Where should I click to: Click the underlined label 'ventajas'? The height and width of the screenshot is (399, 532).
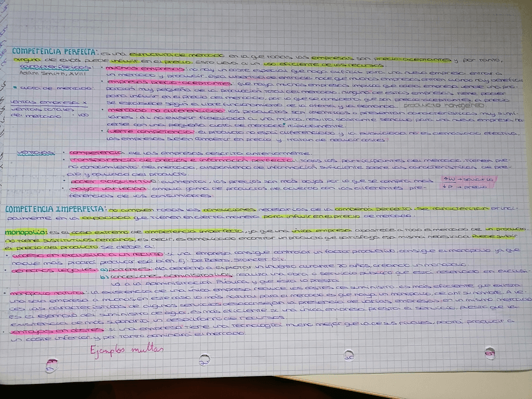[36, 153]
